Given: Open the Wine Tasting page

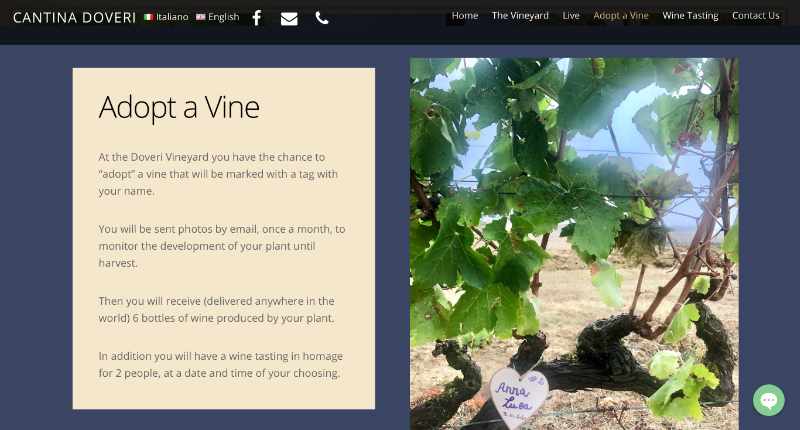Looking at the screenshot, I should pos(690,16).
